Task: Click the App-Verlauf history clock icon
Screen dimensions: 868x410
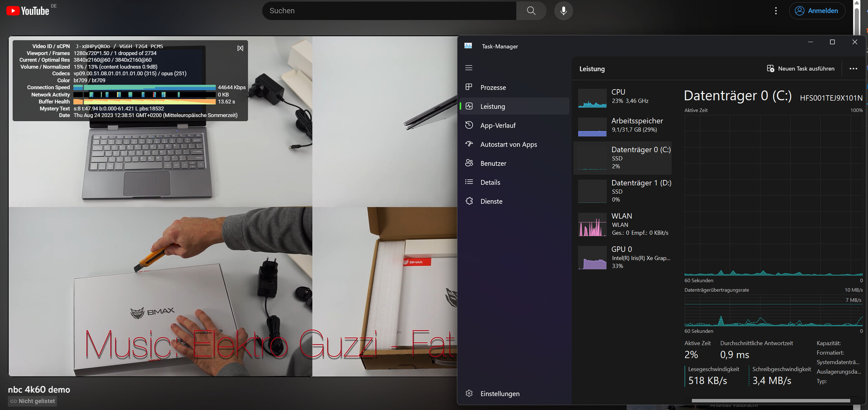Action: click(469, 125)
